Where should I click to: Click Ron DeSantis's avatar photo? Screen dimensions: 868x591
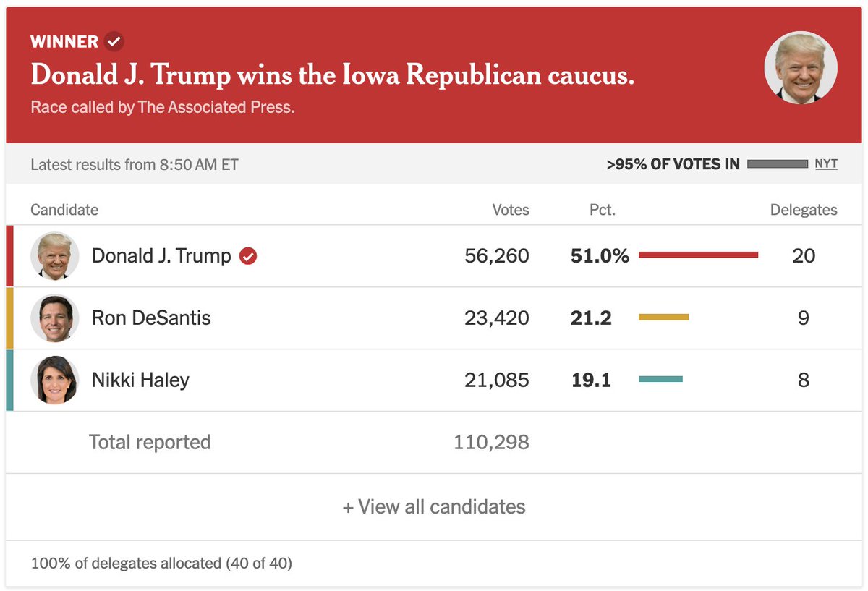point(55,318)
